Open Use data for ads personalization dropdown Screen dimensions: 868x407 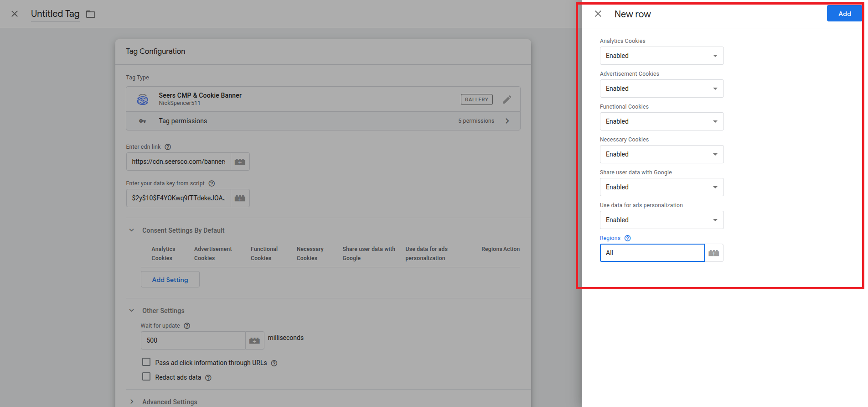coord(661,220)
